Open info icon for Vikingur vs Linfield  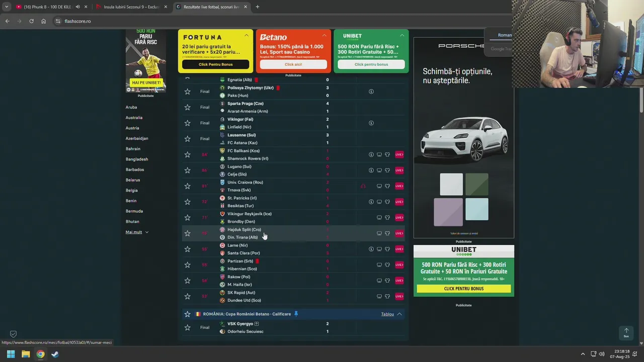[x=371, y=123]
